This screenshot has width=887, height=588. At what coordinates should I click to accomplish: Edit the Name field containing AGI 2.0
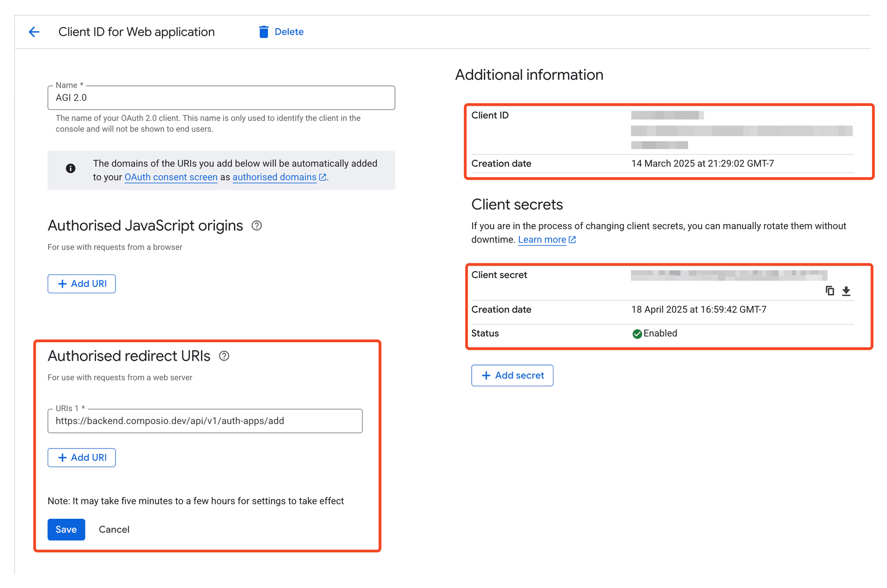pos(221,97)
